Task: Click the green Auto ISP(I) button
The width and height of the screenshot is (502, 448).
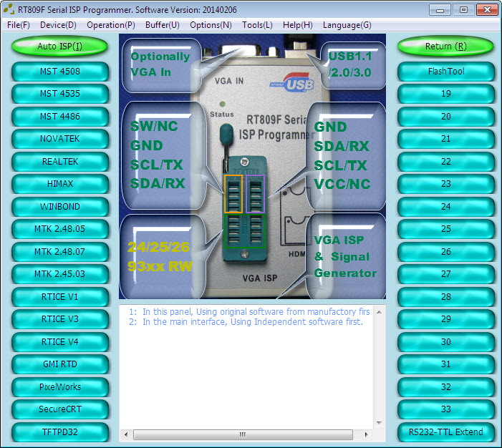Action: coord(60,47)
